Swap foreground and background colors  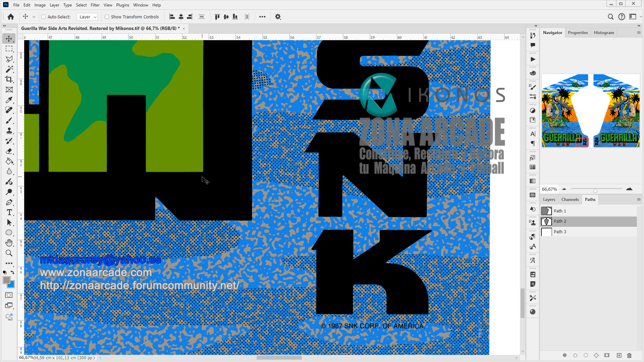[13, 272]
